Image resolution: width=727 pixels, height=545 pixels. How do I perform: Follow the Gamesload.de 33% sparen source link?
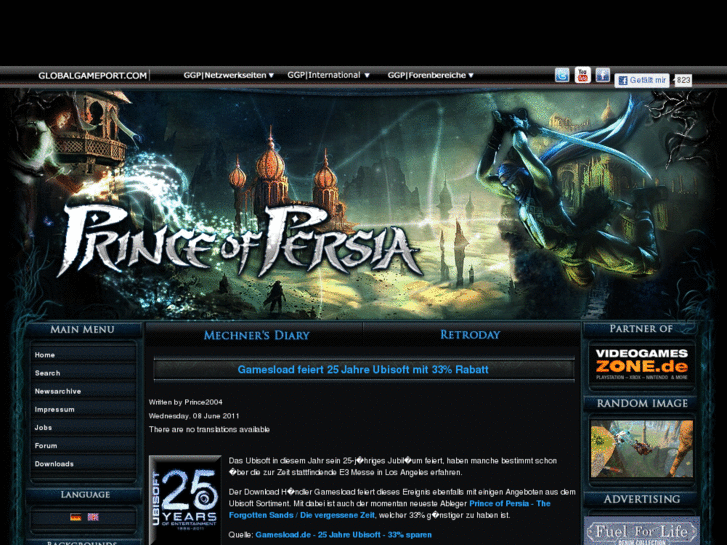[x=343, y=535]
